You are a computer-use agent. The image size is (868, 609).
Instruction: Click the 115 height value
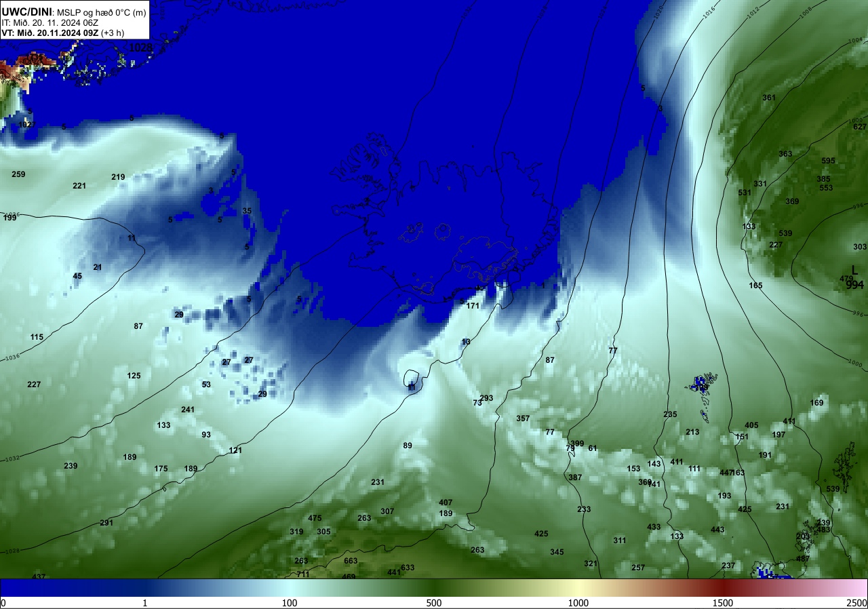(37, 337)
